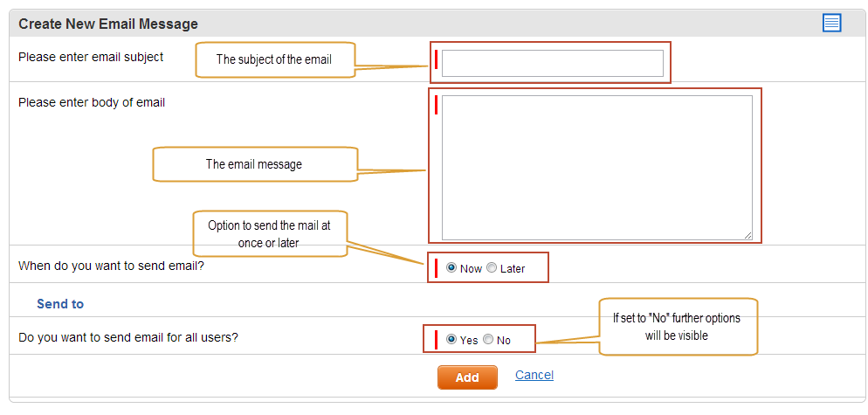
Task: Select the Now radio button
Action: [451, 267]
